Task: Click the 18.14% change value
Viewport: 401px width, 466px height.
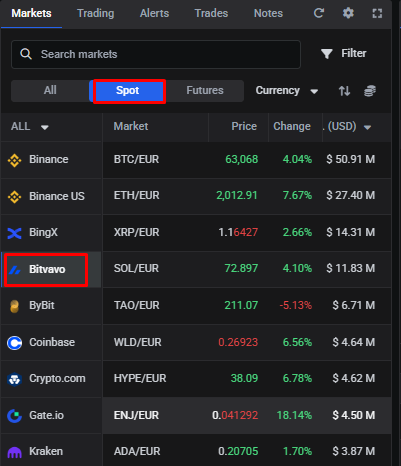Action: click(294, 415)
